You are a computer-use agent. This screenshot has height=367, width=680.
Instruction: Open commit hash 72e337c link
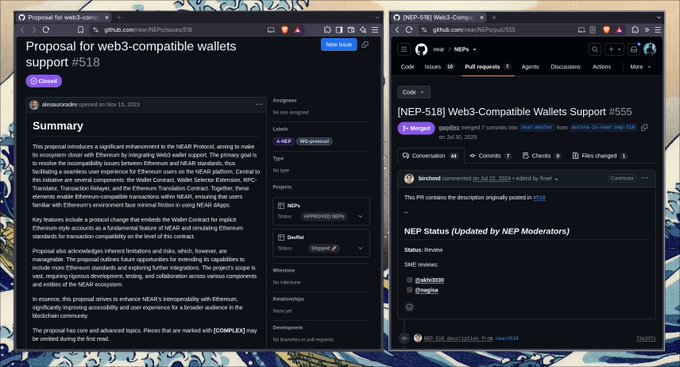point(645,338)
